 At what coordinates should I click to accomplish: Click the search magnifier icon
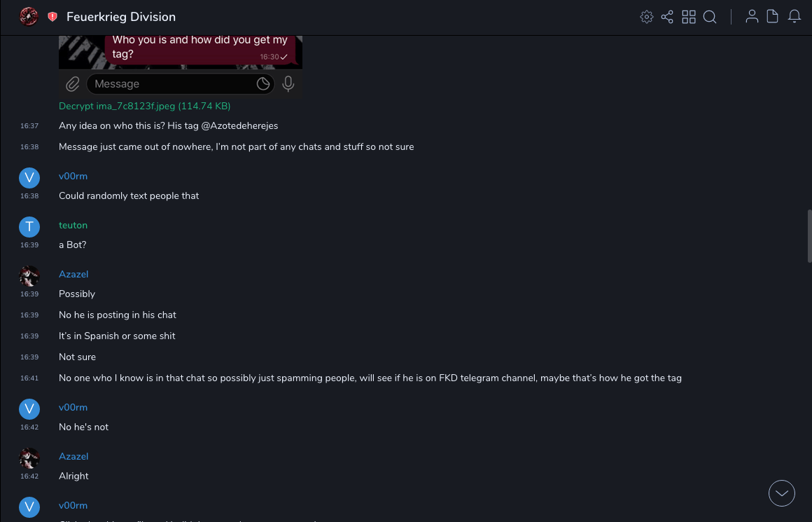(x=710, y=17)
